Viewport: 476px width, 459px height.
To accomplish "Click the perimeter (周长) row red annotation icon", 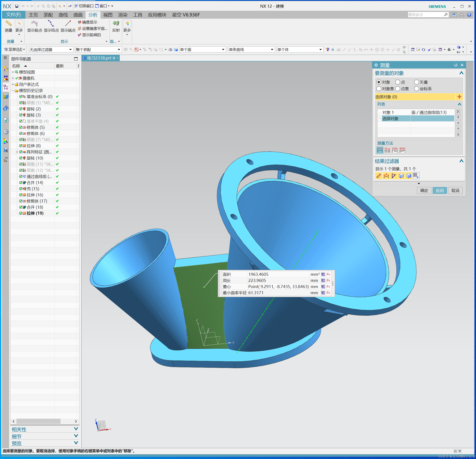I will coord(328,280).
